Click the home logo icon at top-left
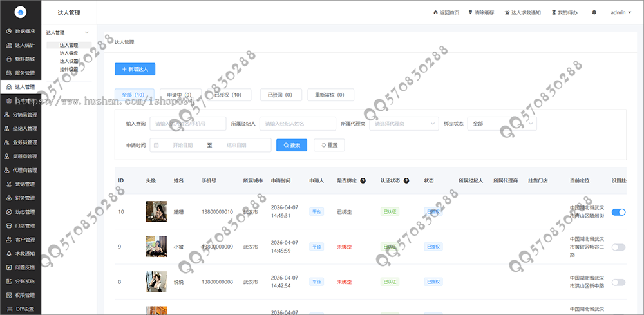This screenshot has height=315, width=644. tap(20, 12)
